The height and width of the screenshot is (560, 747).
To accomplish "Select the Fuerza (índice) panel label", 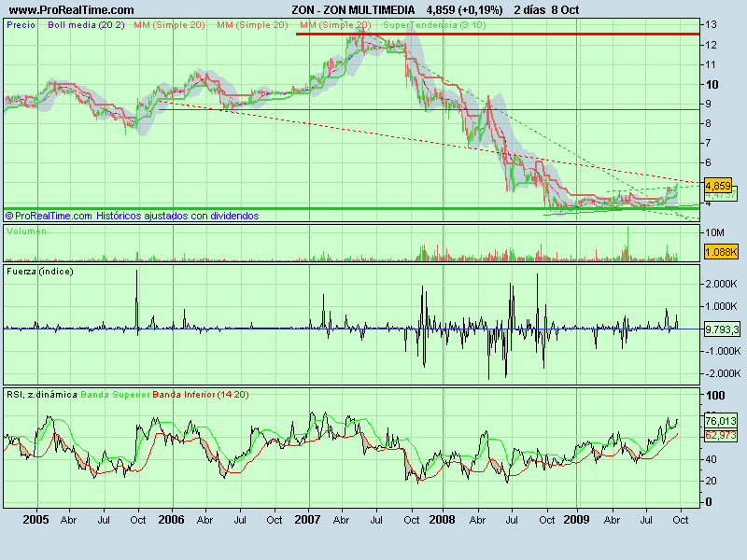I will point(40,272).
